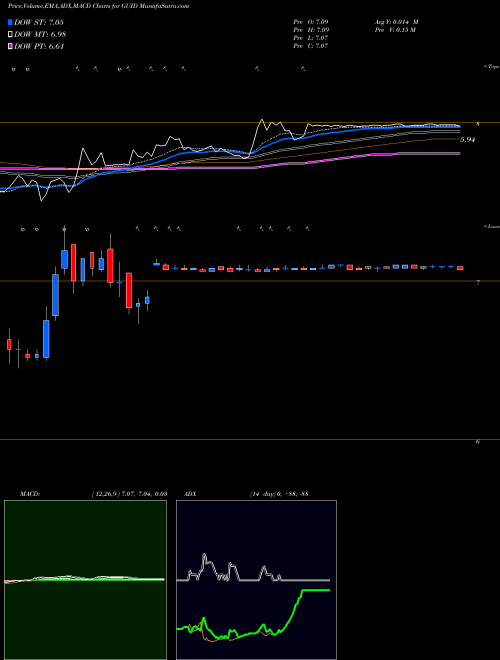The image size is (500, 660).
Task: Click the 'ADX' panel label
Action: pos(190,494)
